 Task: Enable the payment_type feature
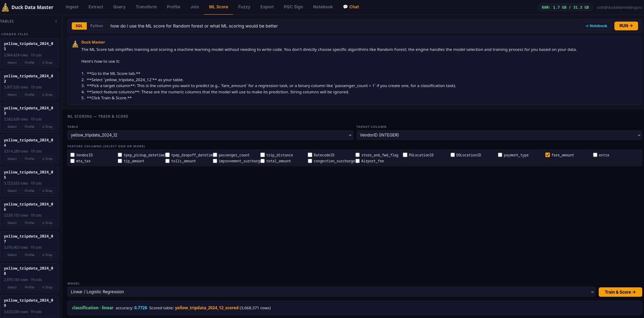point(500,155)
